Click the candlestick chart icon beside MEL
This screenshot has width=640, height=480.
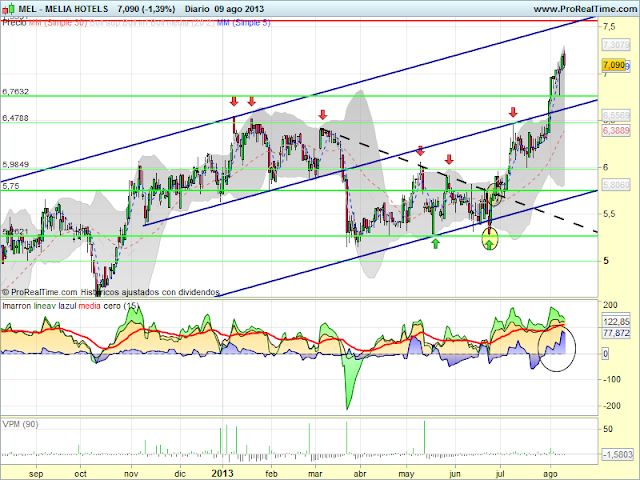[9, 9]
